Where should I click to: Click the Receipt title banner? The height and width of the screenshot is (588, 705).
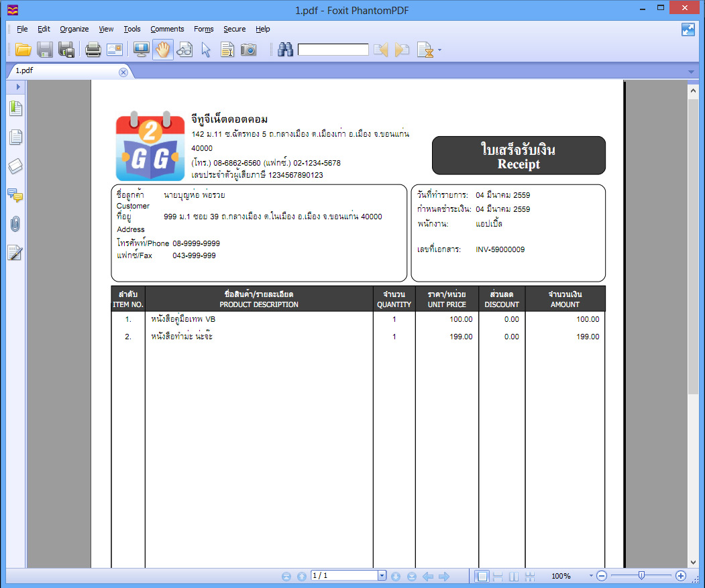[519, 156]
